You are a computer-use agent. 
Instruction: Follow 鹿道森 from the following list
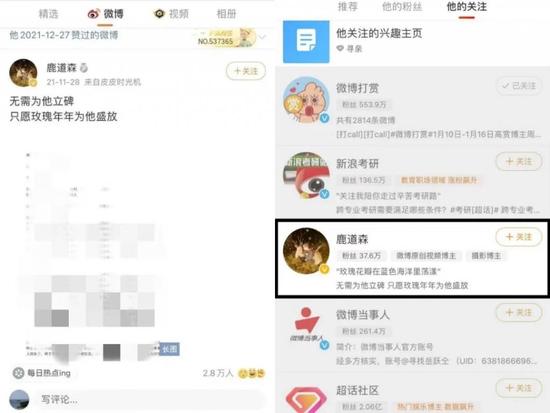pos(519,237)
